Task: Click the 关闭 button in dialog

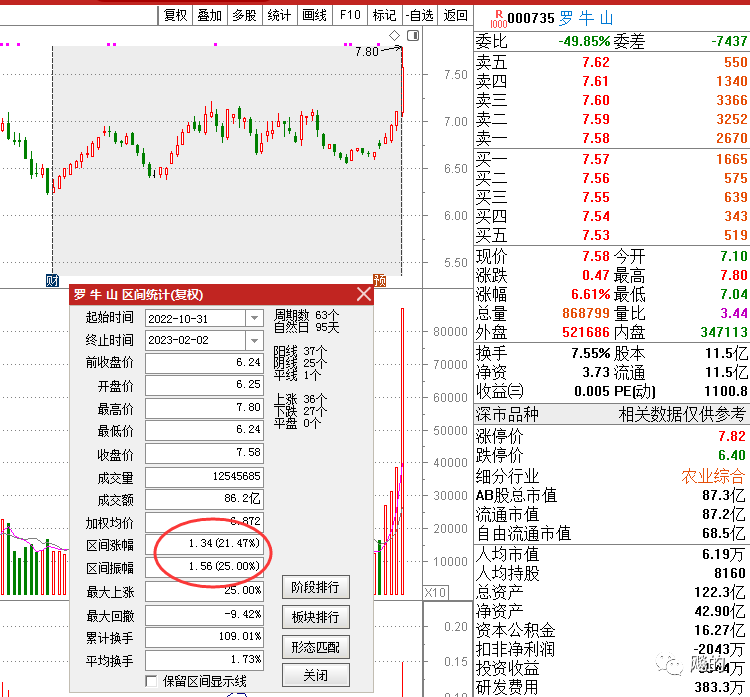Action: coord(315,675)
